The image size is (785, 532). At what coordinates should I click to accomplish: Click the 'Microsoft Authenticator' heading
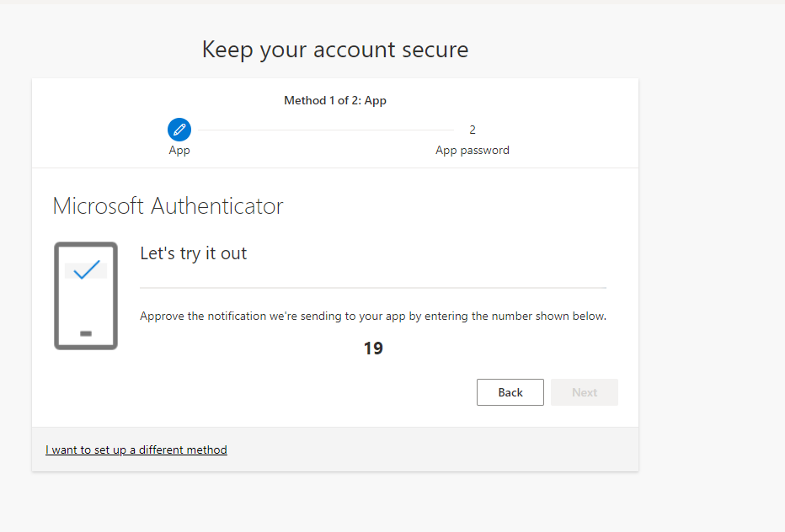[x=168, y=205]
